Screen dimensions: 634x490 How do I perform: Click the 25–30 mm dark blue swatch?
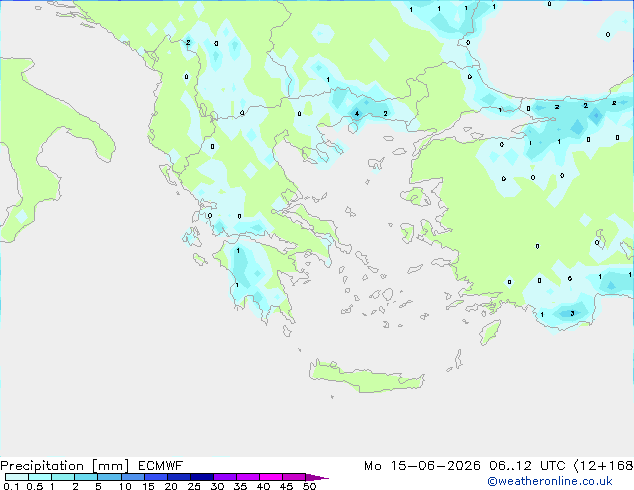[202, 477]
